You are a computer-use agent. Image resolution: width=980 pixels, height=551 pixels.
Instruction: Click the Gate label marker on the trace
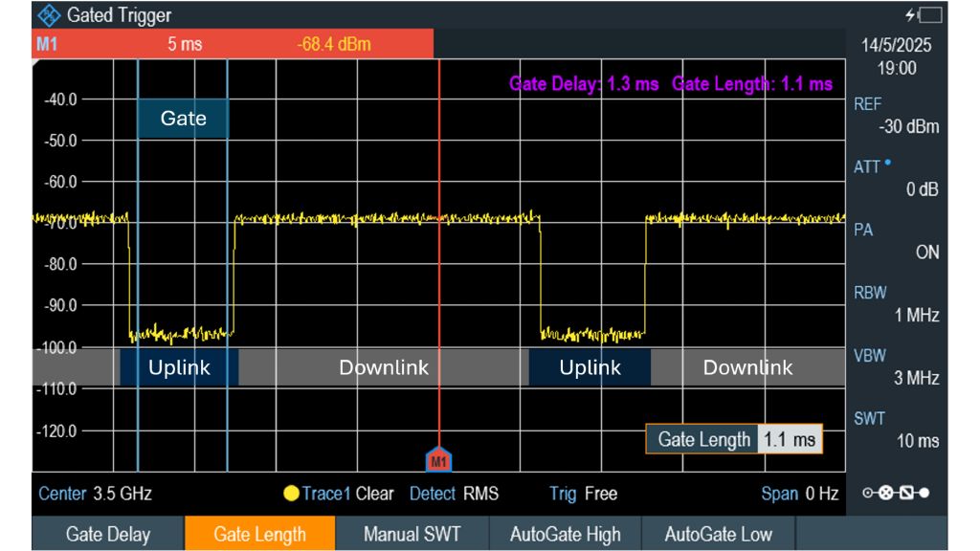coord(184,119)
